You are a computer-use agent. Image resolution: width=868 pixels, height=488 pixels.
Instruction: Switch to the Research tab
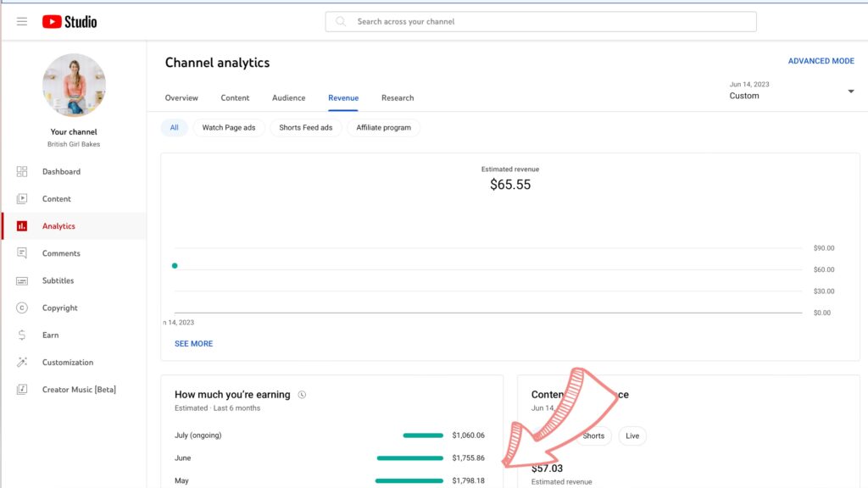click(398, 98)
